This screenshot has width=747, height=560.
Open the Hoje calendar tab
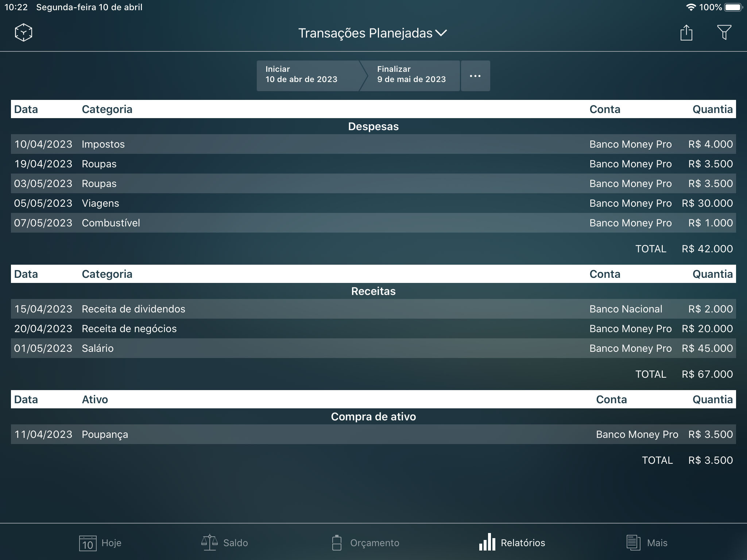tap(100, 543)
